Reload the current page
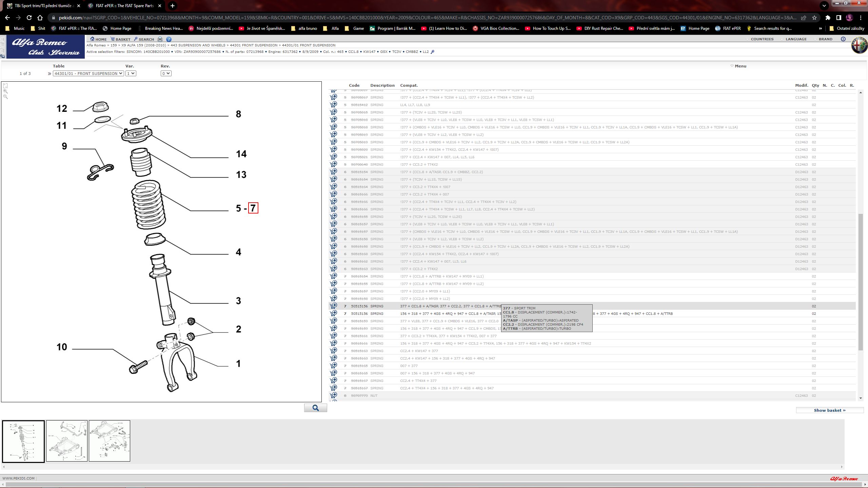Screen dimensions: 868x488 point(29,18)
